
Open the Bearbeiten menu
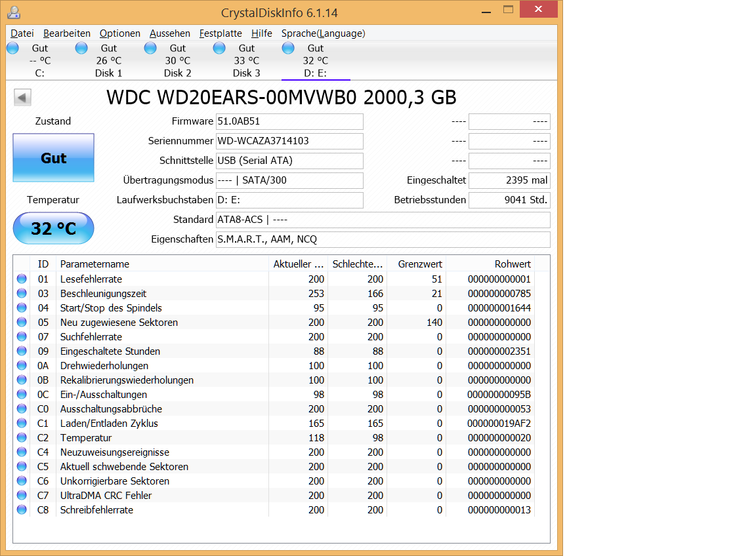click(x=67, y=33)
